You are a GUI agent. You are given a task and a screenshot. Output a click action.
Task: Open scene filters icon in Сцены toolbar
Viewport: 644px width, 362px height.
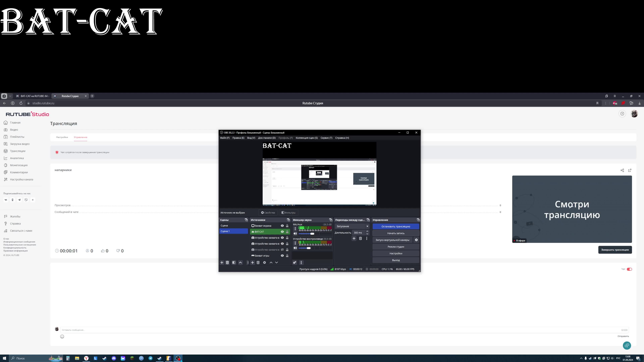tap(234, 263)
